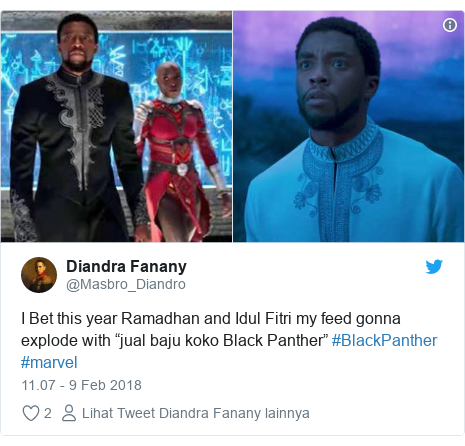This screenshot has height=446, width=465.
Task: Follow the #marvel hashtag
Action: [x=49, y=362]
